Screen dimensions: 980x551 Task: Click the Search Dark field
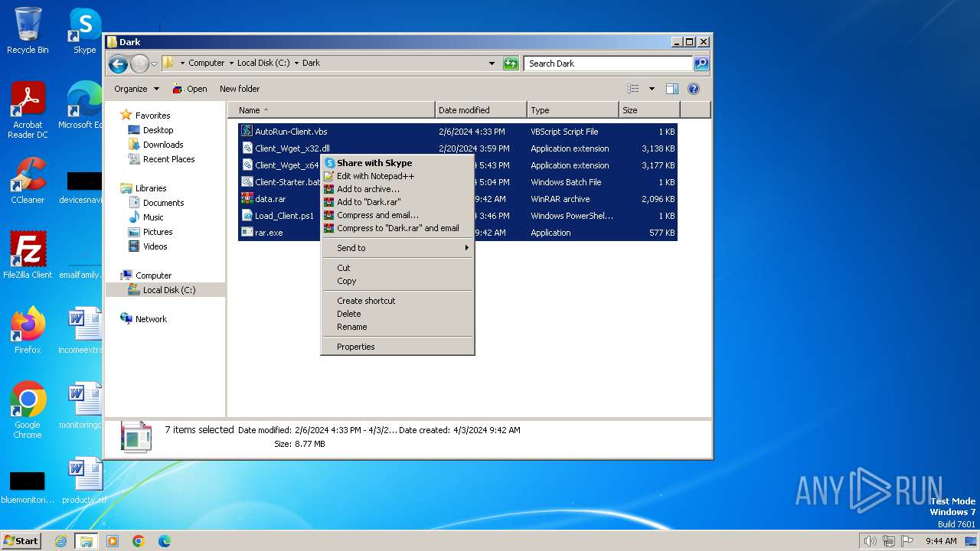coord(609,64)
